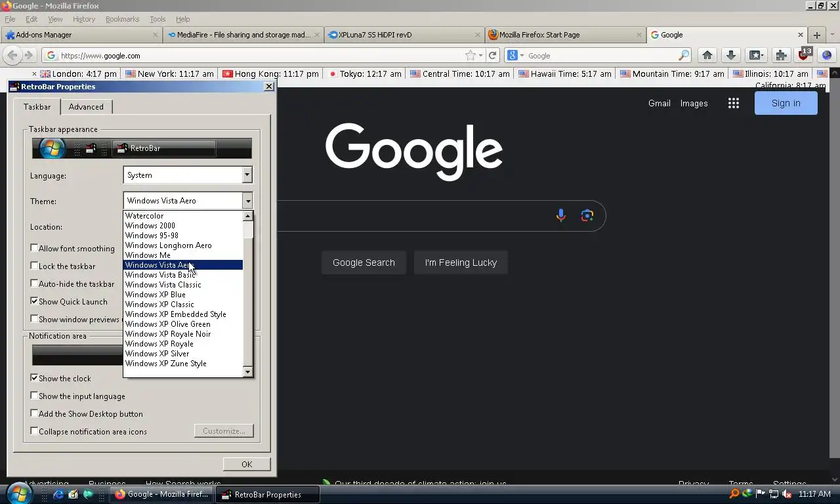
Task: Click the globe icon at toolbar end
Action: (x=826, y=55)
